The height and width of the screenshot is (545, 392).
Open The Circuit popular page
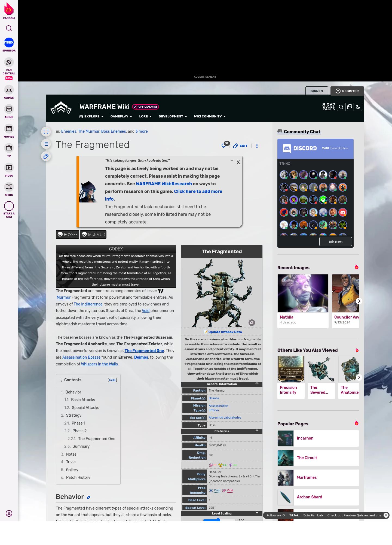[318, 458]
